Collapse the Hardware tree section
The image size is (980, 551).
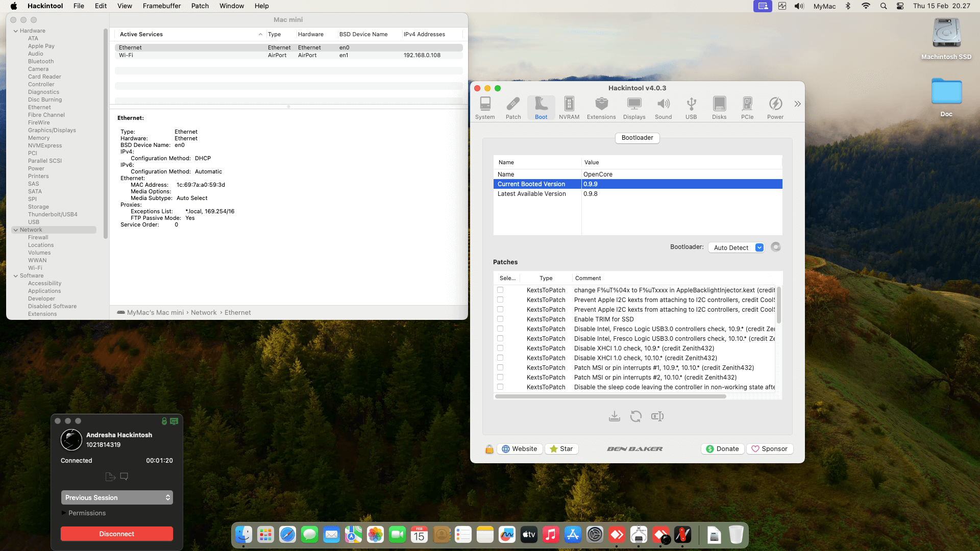pyautogui.click(x=16, y=31)
